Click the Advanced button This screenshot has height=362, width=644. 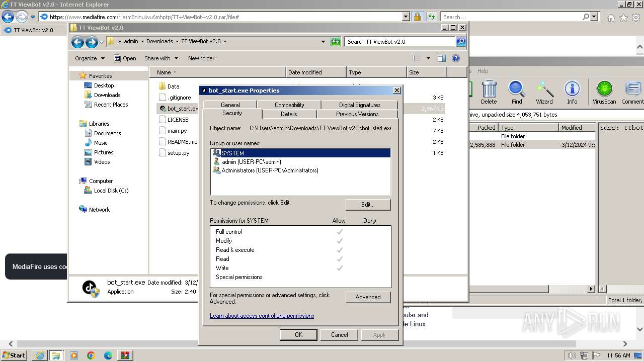click(368, 297)
